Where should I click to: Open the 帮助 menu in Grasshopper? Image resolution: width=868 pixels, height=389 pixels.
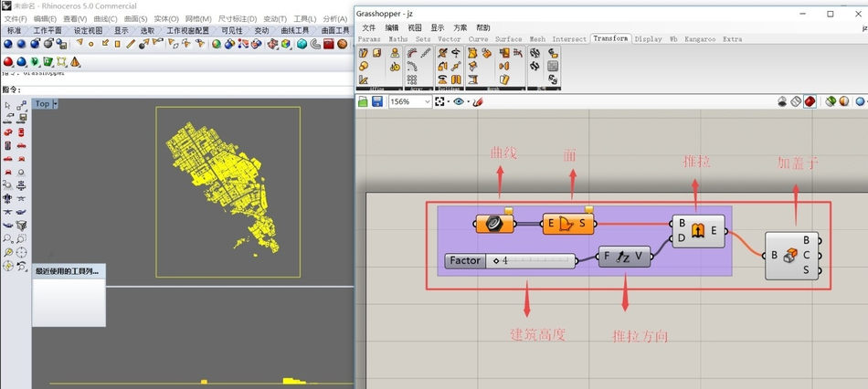pos(483,27)
